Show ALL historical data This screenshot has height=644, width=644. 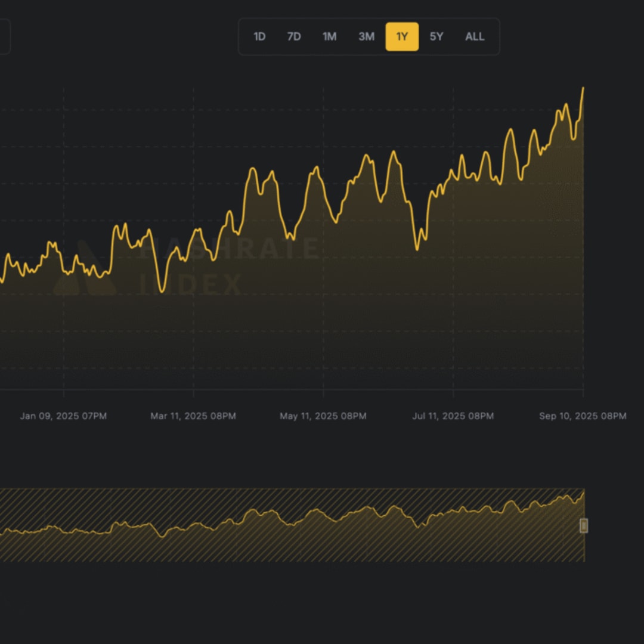pos(475,36)
